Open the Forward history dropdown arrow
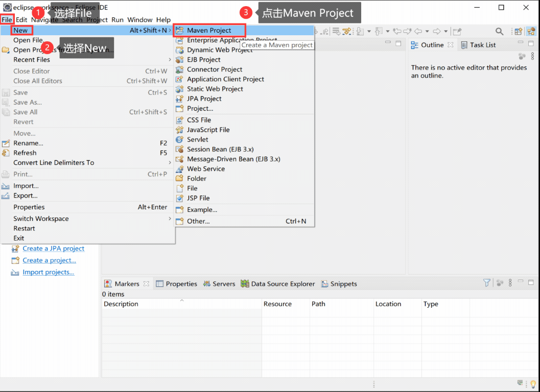The image size is (540, 392). point(445,31)
